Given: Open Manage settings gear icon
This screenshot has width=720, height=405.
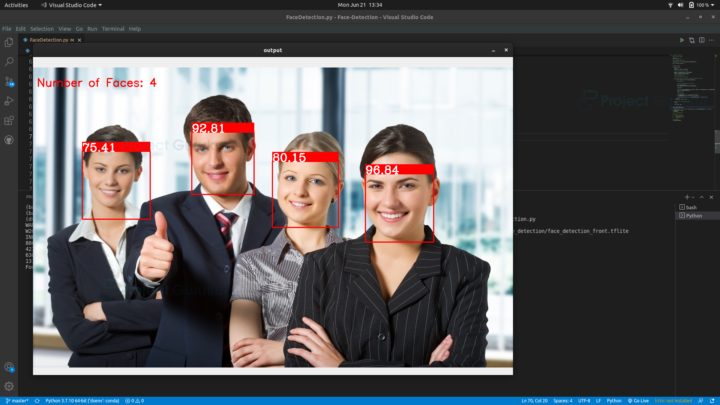Looking at the screenshot, I should (9, 386).
